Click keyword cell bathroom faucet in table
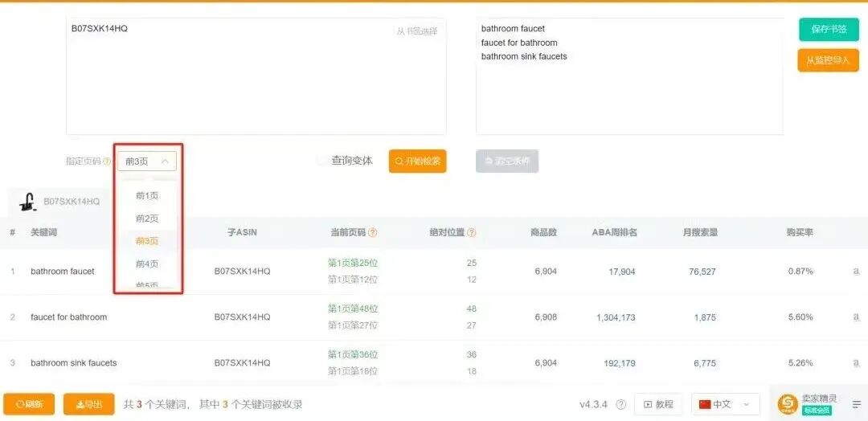The image size is (868, 421). pyautogui.click(x=63, y=272)
